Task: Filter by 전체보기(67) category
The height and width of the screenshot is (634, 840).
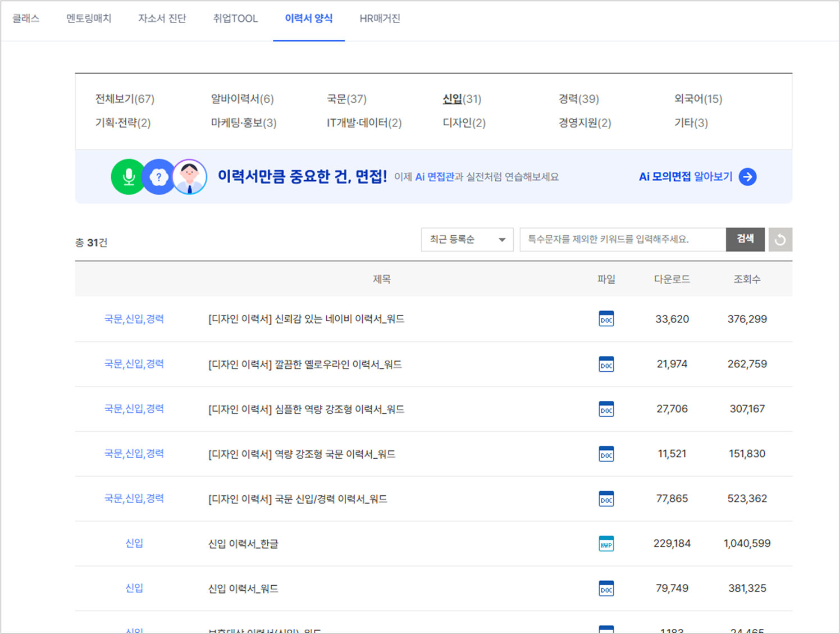Action: pyautogui.click(x=125, y=99)
